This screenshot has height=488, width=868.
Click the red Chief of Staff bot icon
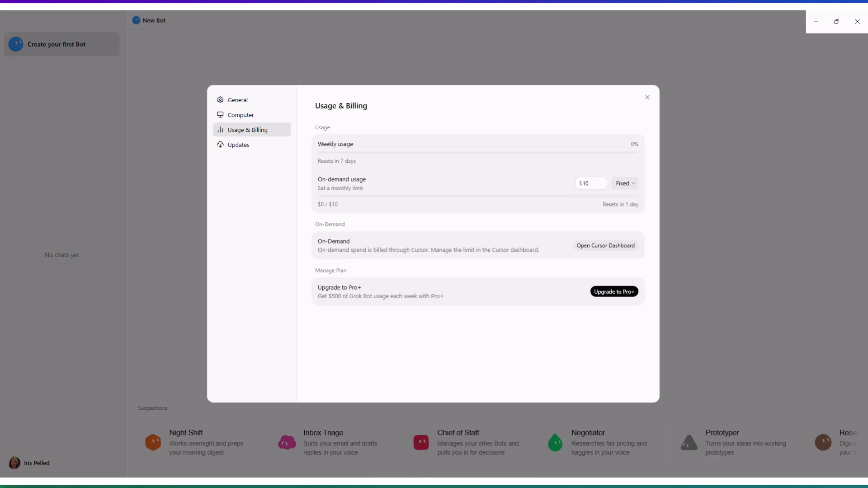click(x=421, y=442)
